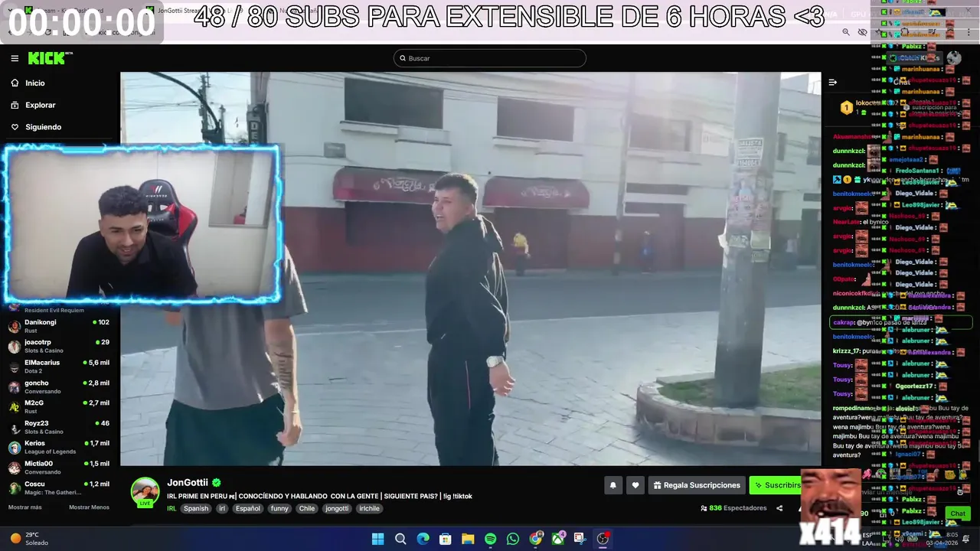This screenshot has height=551, width=980.
Task: Select the jongotti tag
Action: coord(337,508)
